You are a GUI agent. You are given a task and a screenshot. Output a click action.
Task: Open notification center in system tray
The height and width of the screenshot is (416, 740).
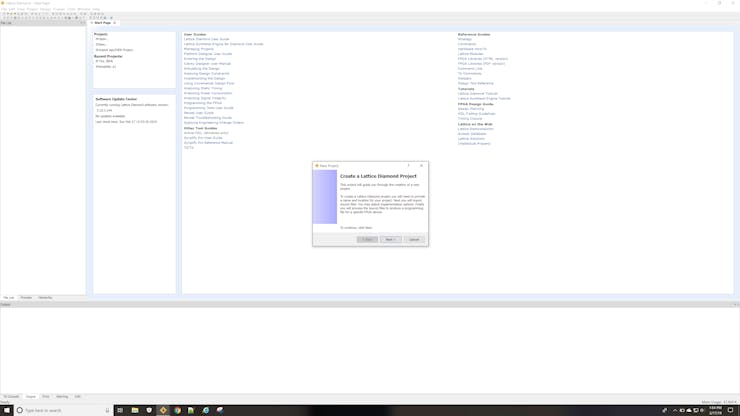click(x=731, y=410)
